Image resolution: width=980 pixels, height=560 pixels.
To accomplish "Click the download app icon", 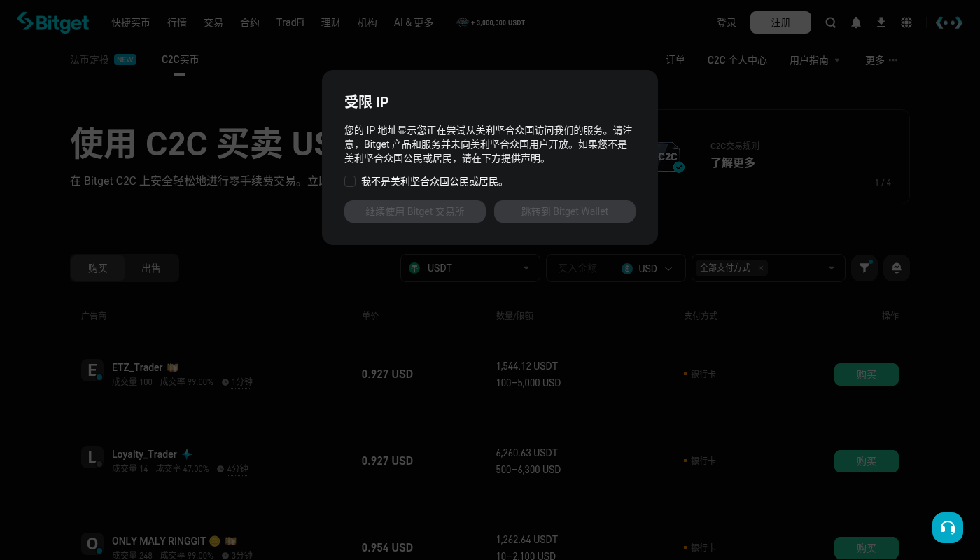I will pyautogui.click(x=881, y=22).
